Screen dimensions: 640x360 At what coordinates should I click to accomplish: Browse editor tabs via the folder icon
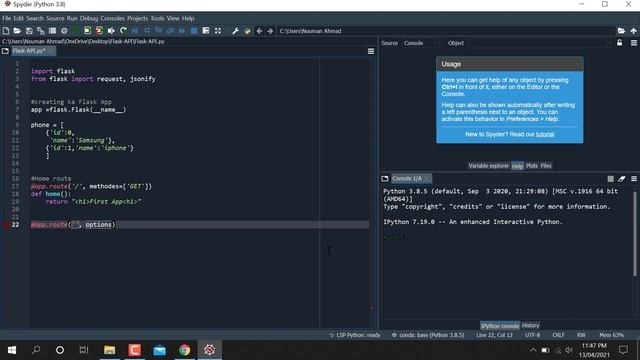pos(5,51)
